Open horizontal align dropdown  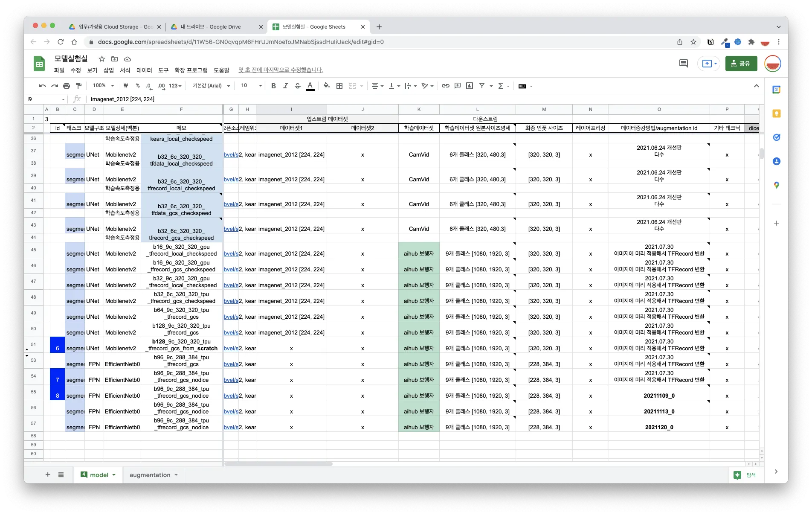pos(377,86)
